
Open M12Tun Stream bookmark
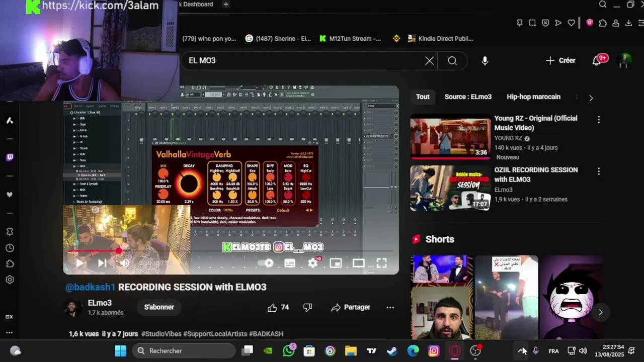350,39
